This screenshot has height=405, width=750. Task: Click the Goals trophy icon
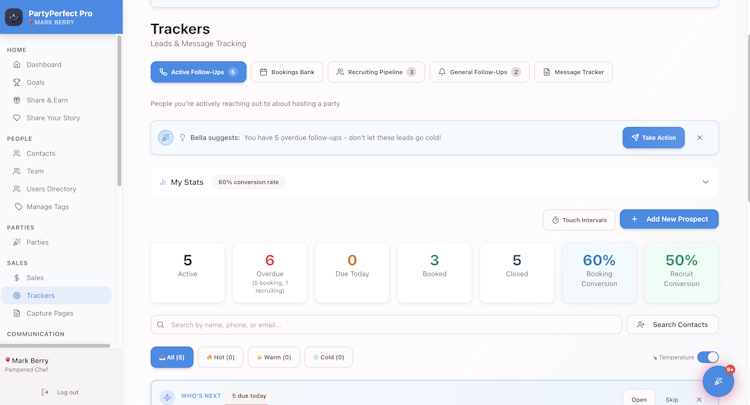[17, 82]
